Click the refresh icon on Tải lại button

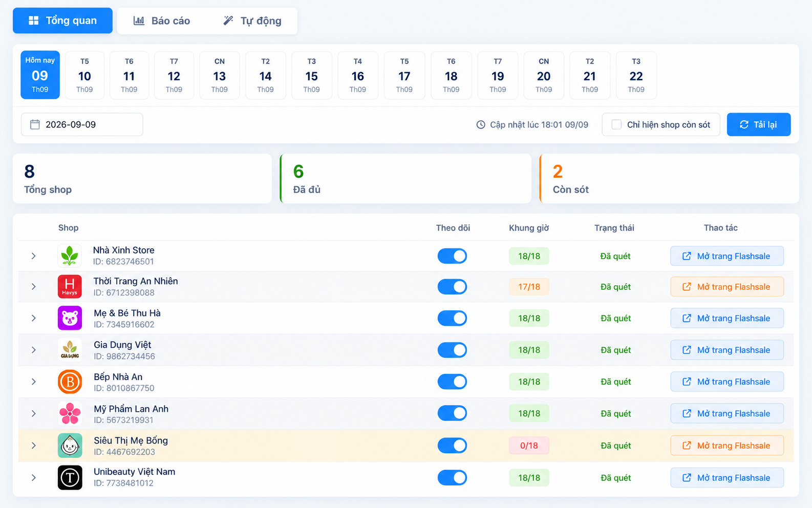coord(744,124)
